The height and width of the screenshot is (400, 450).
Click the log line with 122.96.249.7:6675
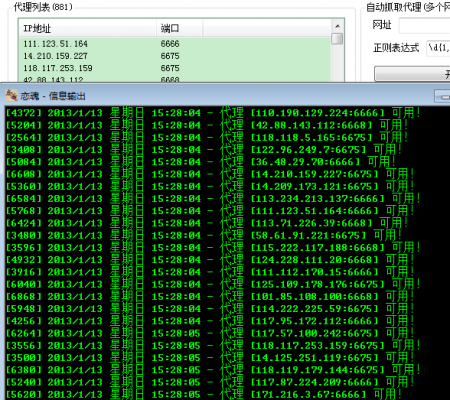[204, 150]
